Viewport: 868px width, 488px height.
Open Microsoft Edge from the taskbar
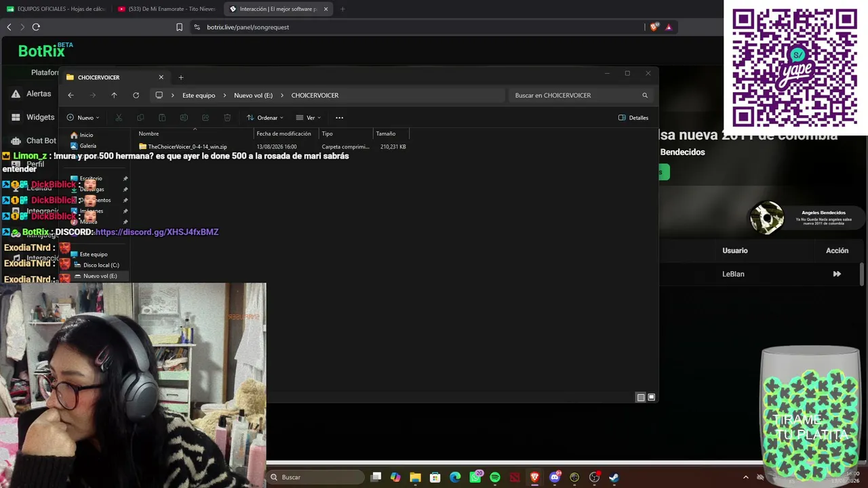pyautogui.click(x=455, y=477)
